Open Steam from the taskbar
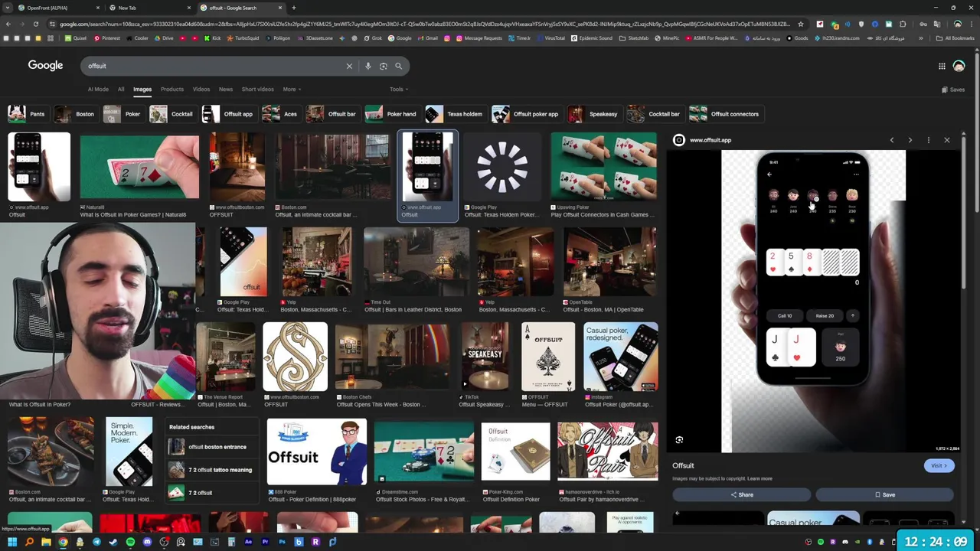 (113, 542)
